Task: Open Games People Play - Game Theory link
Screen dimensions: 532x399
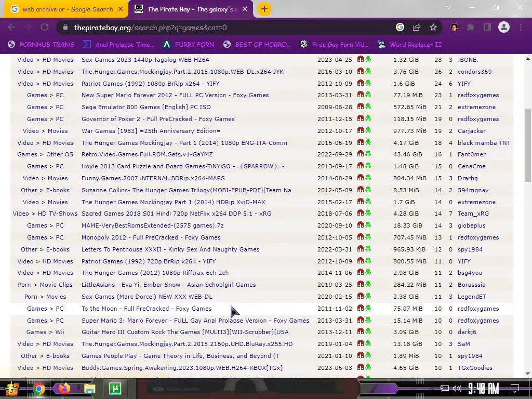Action: 180,356
